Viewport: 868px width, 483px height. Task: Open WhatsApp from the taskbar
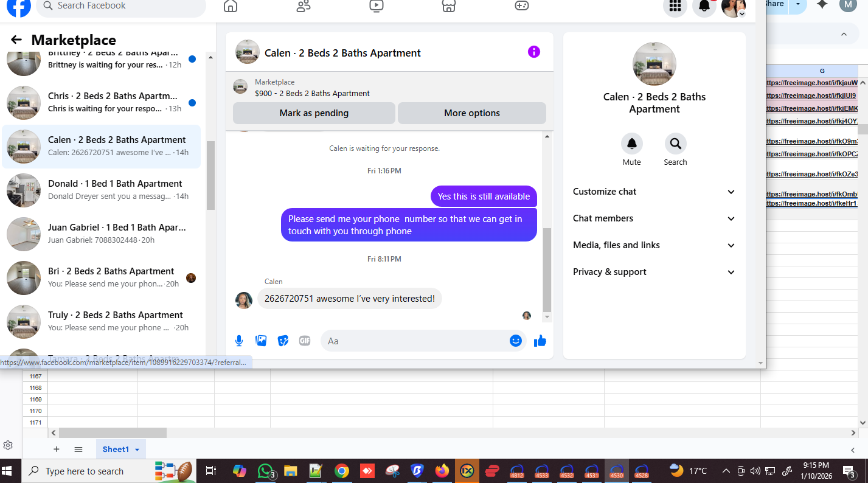(x=266, y=471)
